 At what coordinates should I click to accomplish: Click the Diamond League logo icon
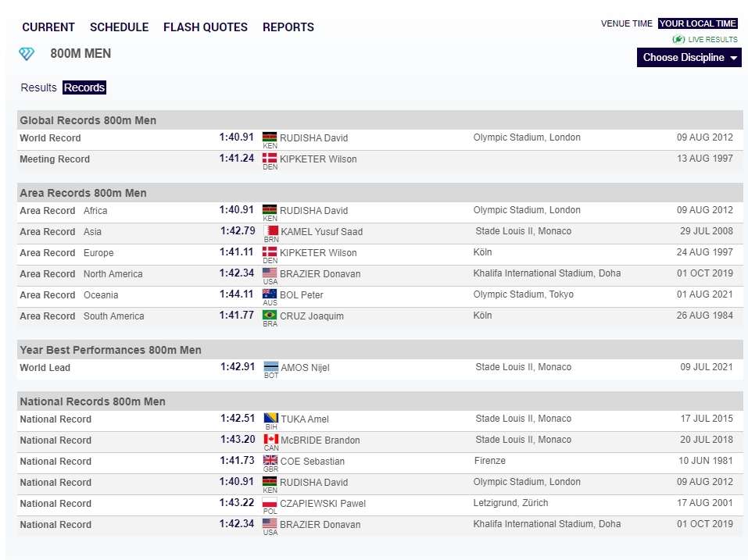tap(27, 54)
